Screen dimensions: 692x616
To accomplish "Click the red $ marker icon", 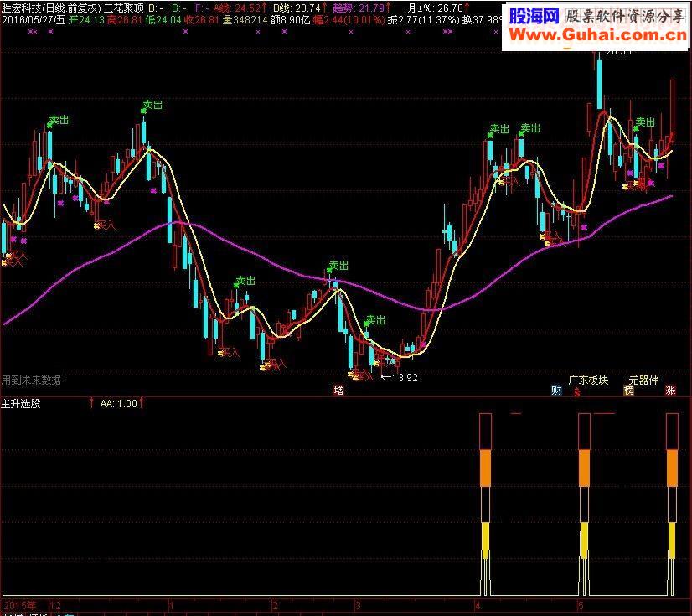I will click(577, 392).
